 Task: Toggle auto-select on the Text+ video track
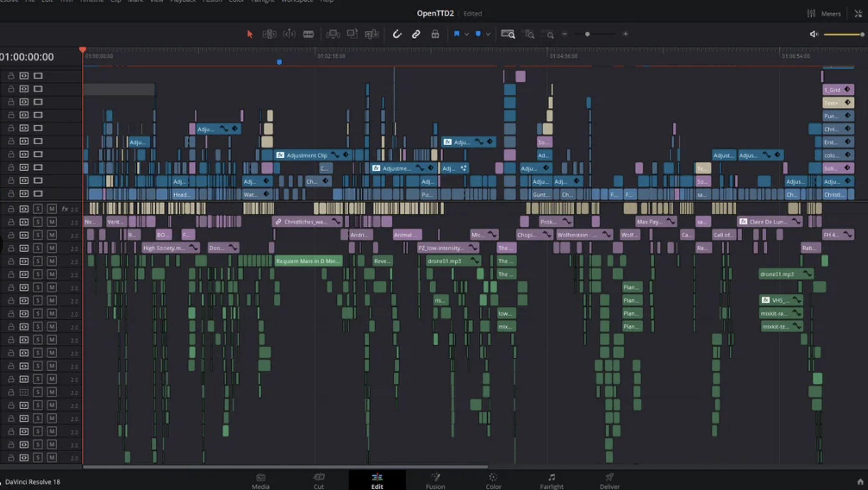click(24, 102)
